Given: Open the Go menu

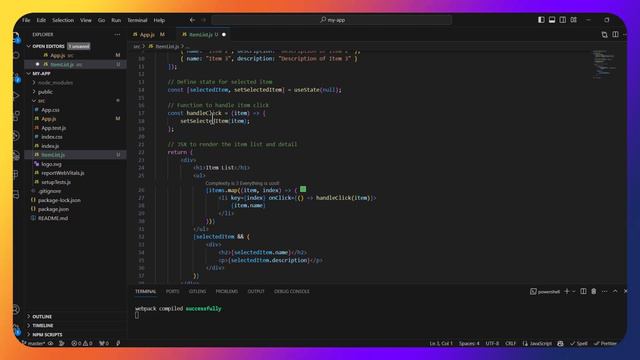Looking at the screenshot, I should click(101, 20).
